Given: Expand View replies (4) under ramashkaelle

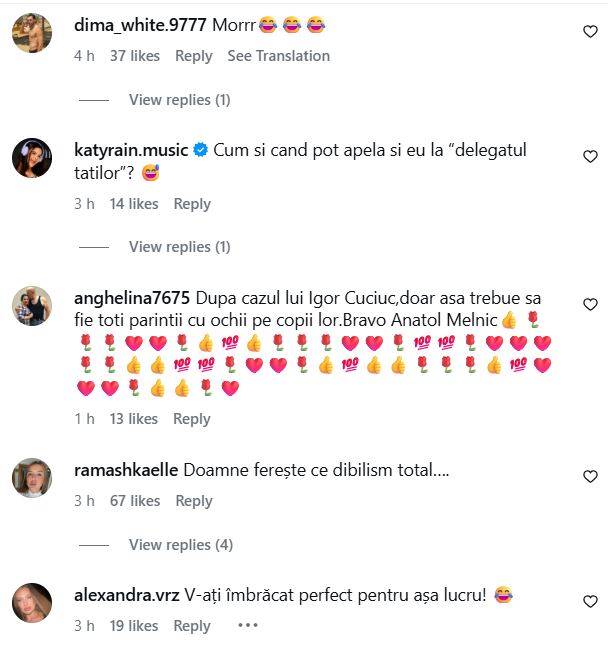Looking at the screenshot, I should pos(180,545).
